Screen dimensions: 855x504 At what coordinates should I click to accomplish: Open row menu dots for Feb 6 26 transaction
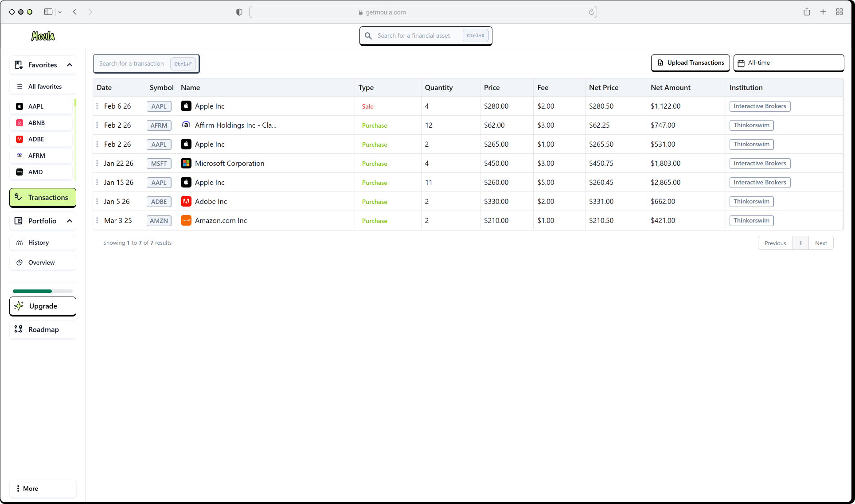97,106
